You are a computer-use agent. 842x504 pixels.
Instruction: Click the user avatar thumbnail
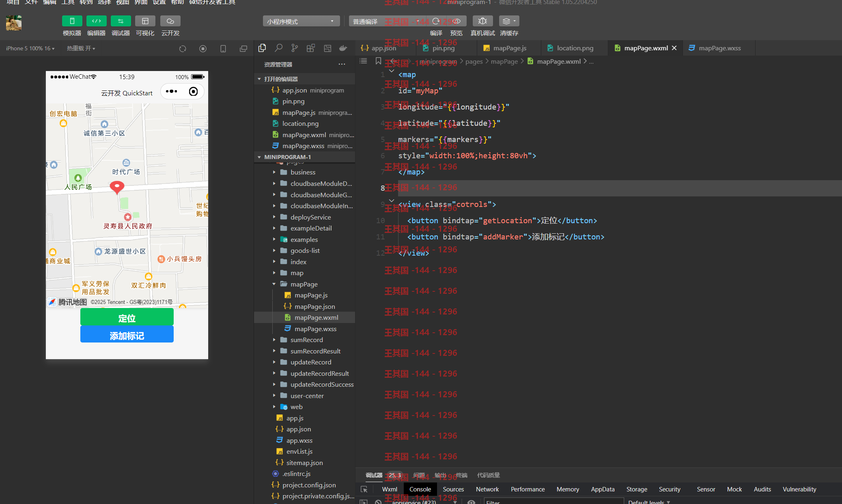pos(14,23)
